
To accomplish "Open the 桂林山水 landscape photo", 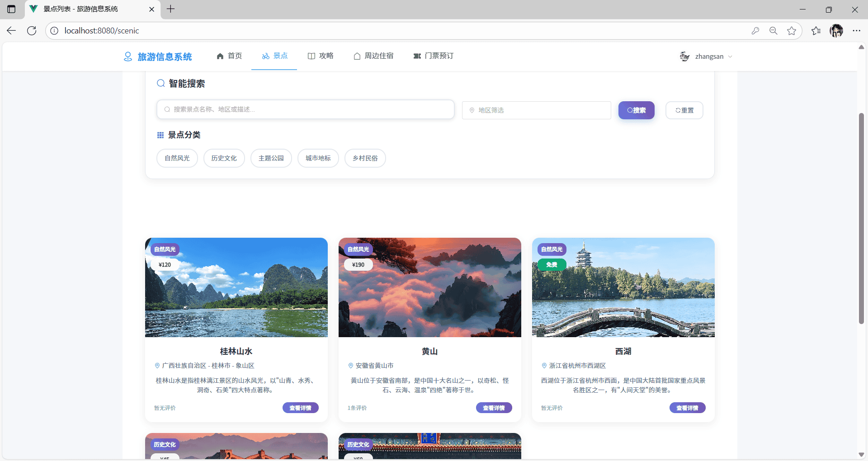I will [x=236, y=287].
